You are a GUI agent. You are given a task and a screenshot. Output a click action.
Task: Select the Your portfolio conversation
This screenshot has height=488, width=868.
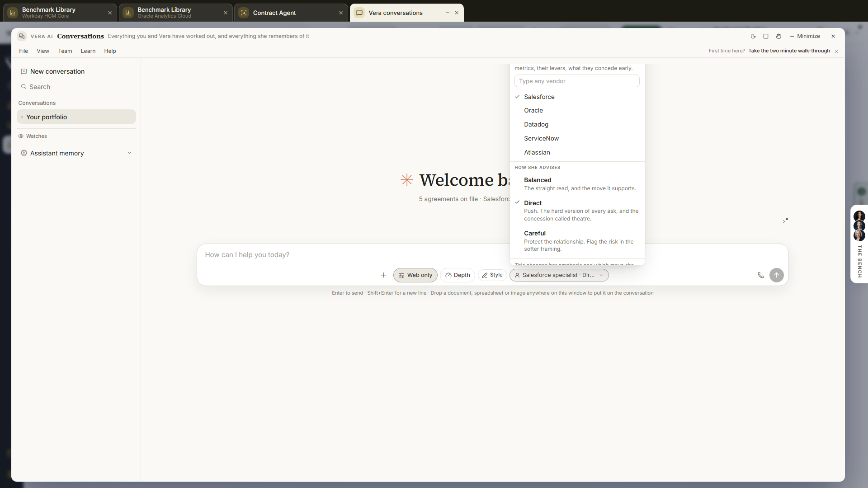76,117
